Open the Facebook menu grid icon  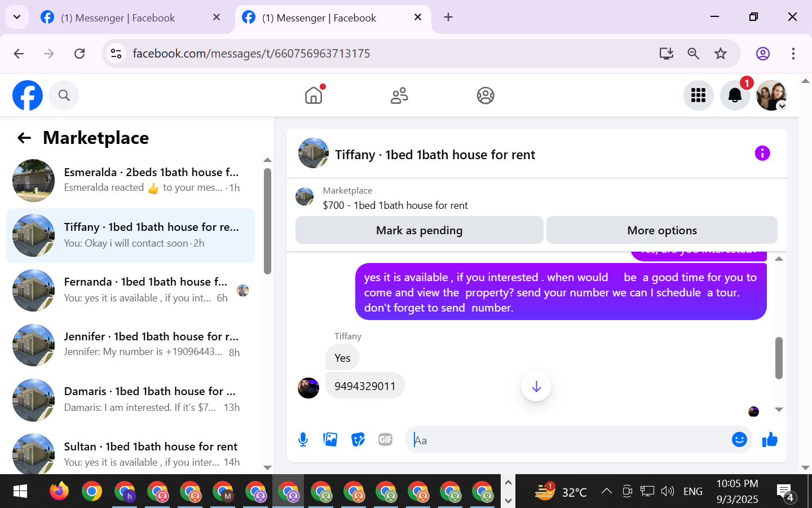click(698, 95)
